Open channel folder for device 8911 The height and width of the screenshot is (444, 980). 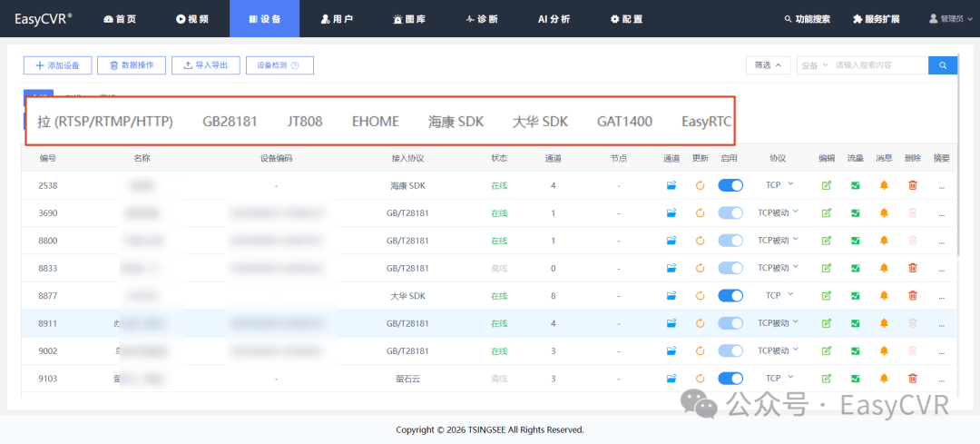click(671, 323)
